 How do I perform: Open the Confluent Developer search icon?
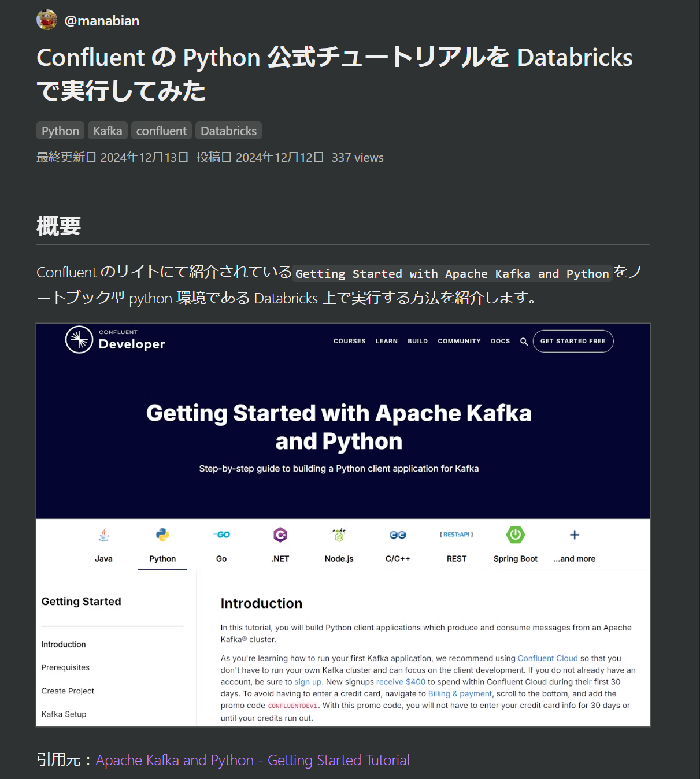click(524, 341)
